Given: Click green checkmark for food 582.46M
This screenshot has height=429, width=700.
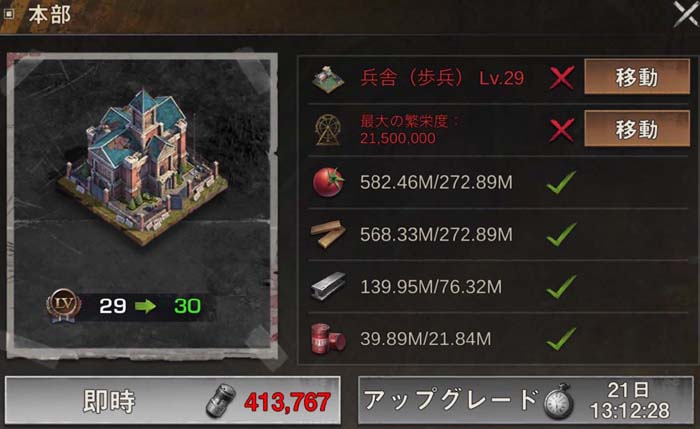Looking at the screenshot, I should click(561, 182).
